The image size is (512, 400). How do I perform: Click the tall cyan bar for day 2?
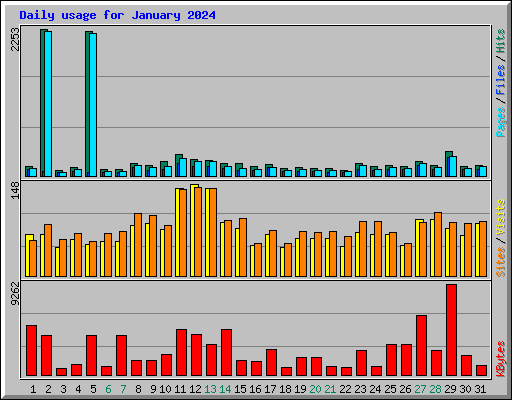click(48, 104)
